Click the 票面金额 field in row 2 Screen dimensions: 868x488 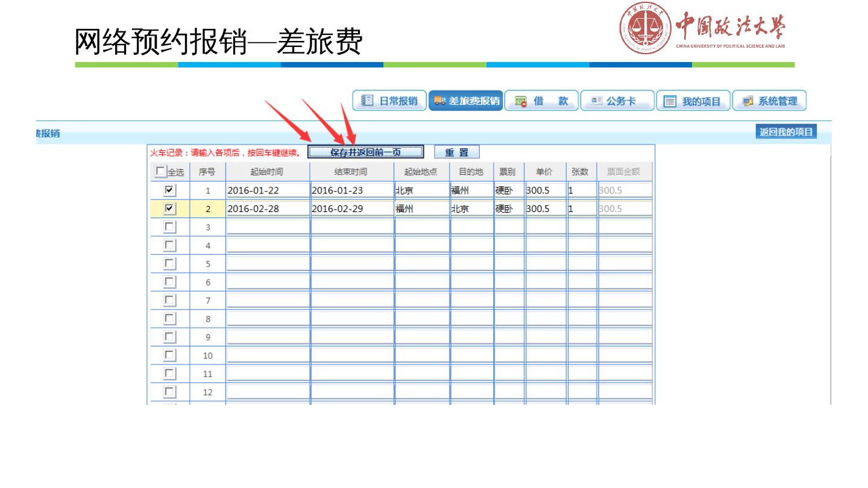coord(625,208)
